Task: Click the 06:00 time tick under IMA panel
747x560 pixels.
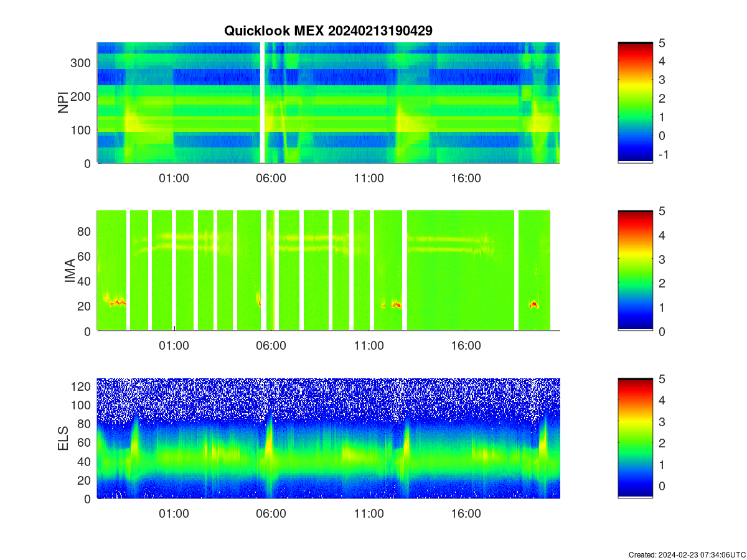Action: 271,346
